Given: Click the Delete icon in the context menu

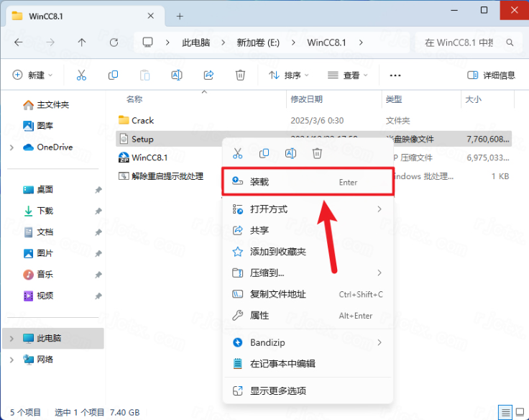Looking at the screenshot, I should pyautogui.click(x=317, y=154).
